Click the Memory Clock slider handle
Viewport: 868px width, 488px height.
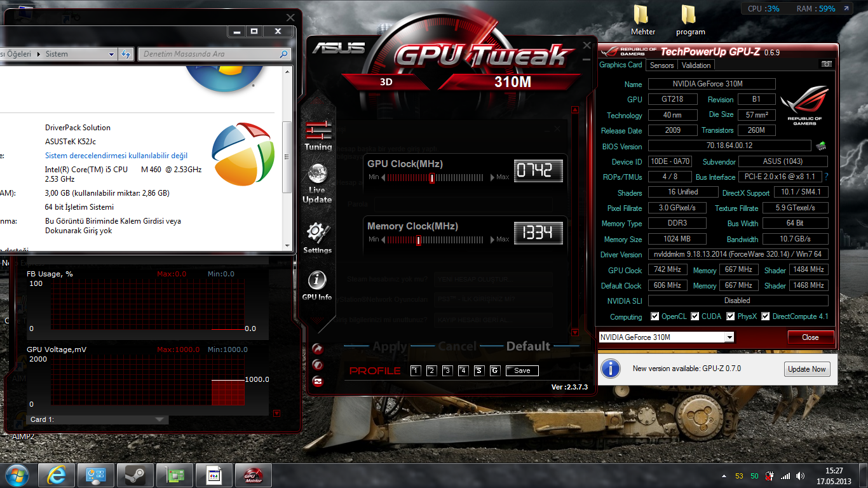click(x=419, y=240)
